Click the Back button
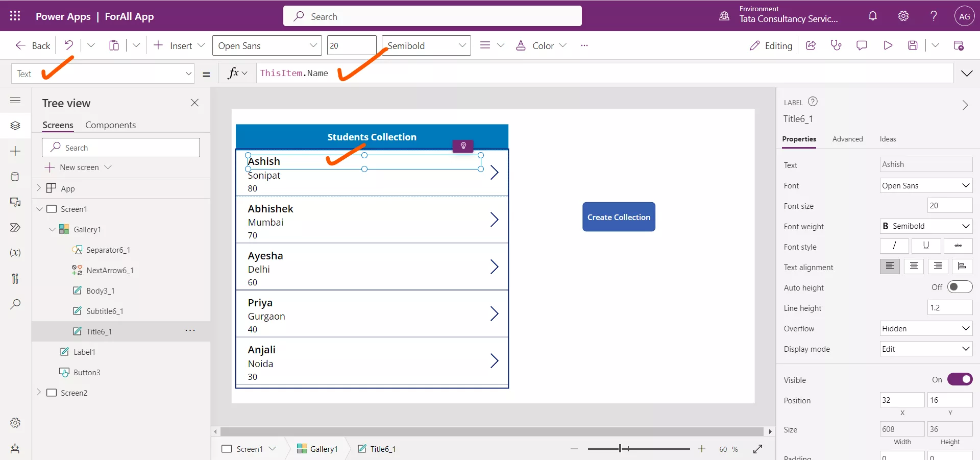 point(33,45)
